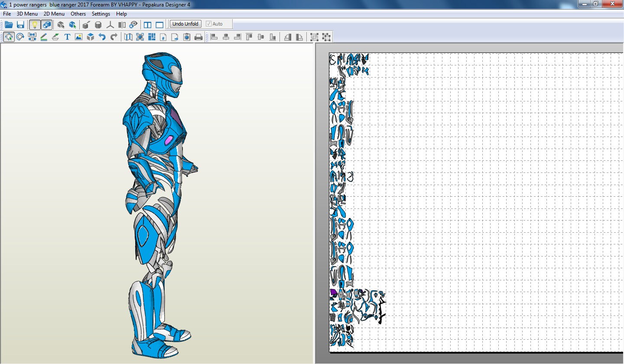
Task: Click the ranger's helmet in the 3D view
Action: [x=163, y=74]
